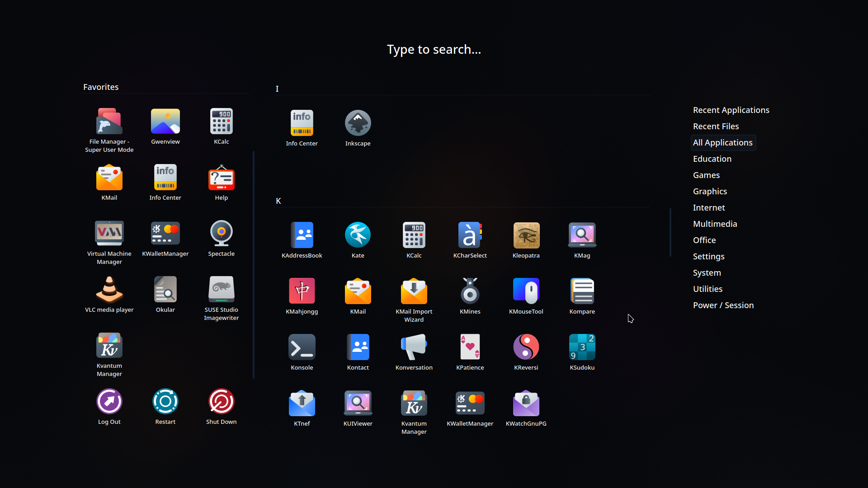
Task: Click the Favorites panel scrollbar
Action: click(254, 265)
